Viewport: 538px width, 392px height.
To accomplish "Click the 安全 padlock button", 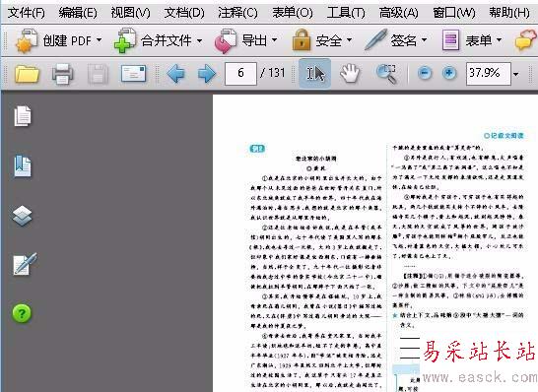I will [x=316, y=40].
